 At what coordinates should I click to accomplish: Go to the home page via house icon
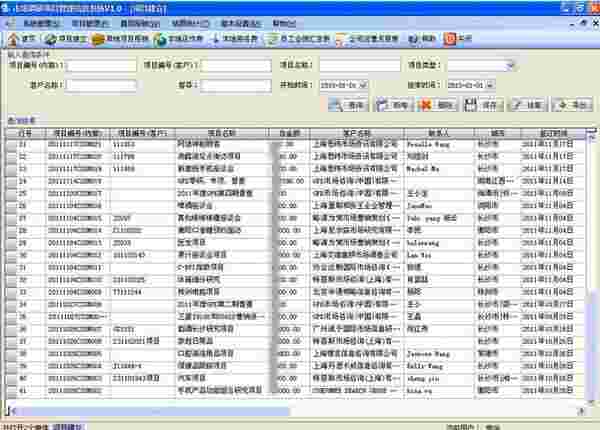[21, 39]
